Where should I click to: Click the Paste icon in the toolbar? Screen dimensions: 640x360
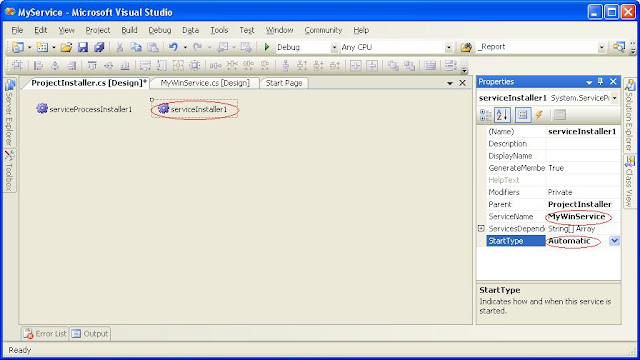click(153, 47)
